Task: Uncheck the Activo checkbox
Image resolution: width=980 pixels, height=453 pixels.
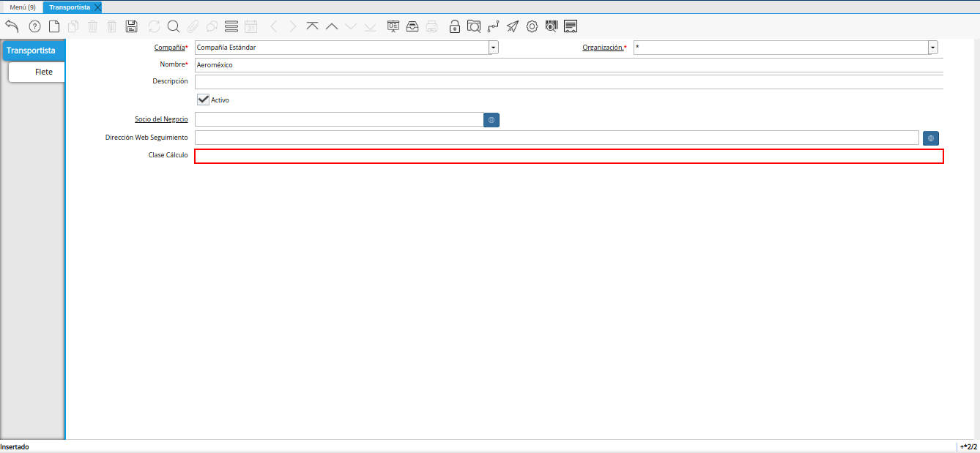Action: [203, 100]
